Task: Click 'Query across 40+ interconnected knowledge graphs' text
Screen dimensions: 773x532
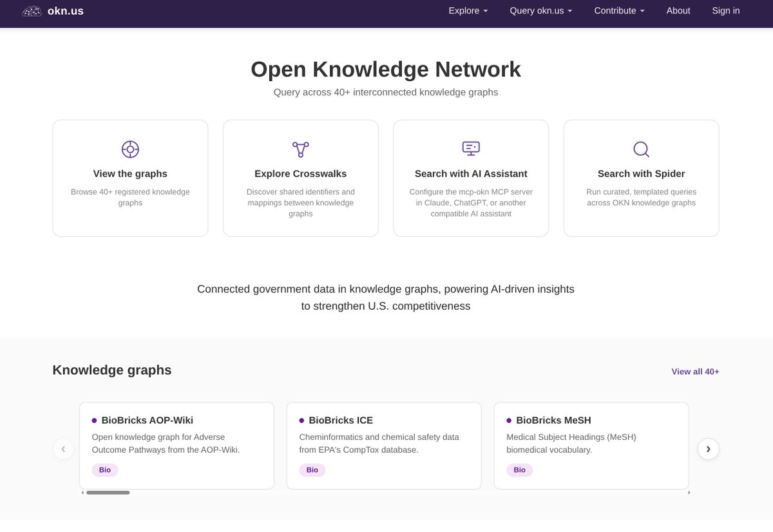Action: tap(386, 92)
